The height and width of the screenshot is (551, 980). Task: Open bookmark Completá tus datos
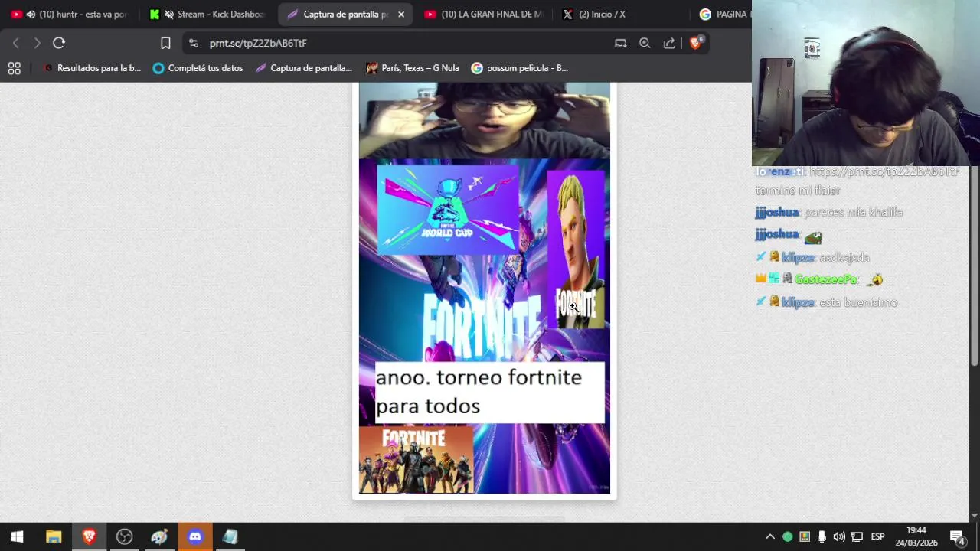coord(198,68)
